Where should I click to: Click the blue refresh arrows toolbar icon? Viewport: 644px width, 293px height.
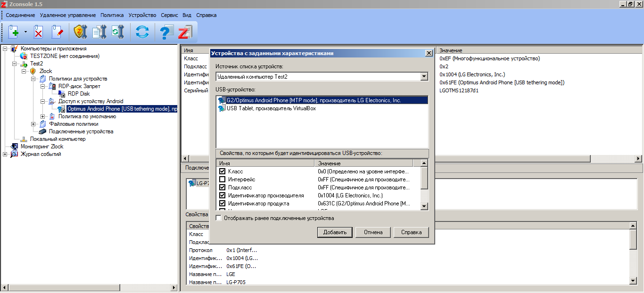(x=142, y=32)
